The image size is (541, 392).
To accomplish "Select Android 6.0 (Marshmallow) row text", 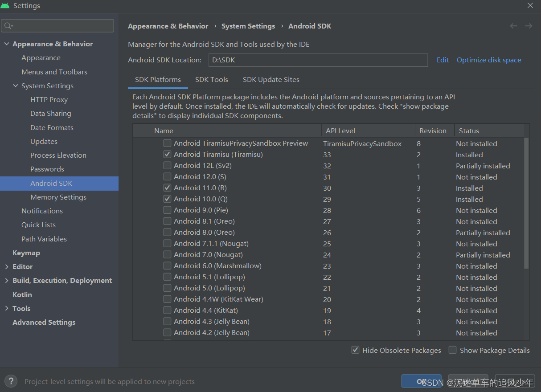I will point(217,266).
